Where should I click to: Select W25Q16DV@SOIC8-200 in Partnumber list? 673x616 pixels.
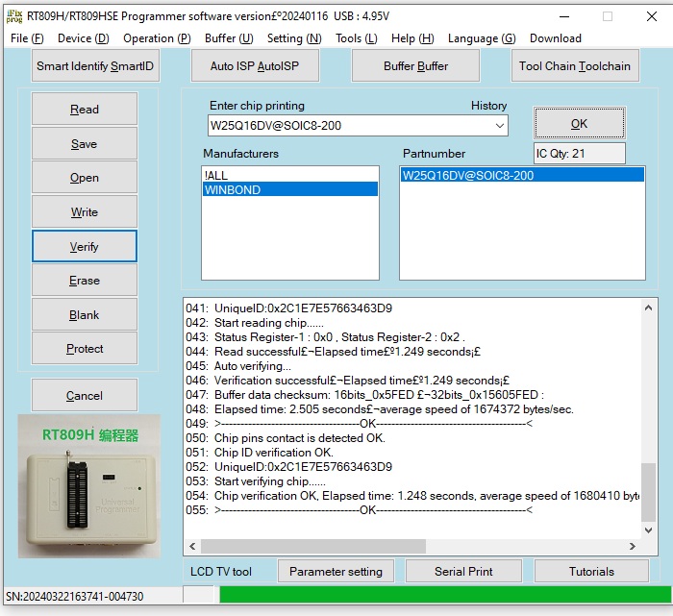point(522,176)
